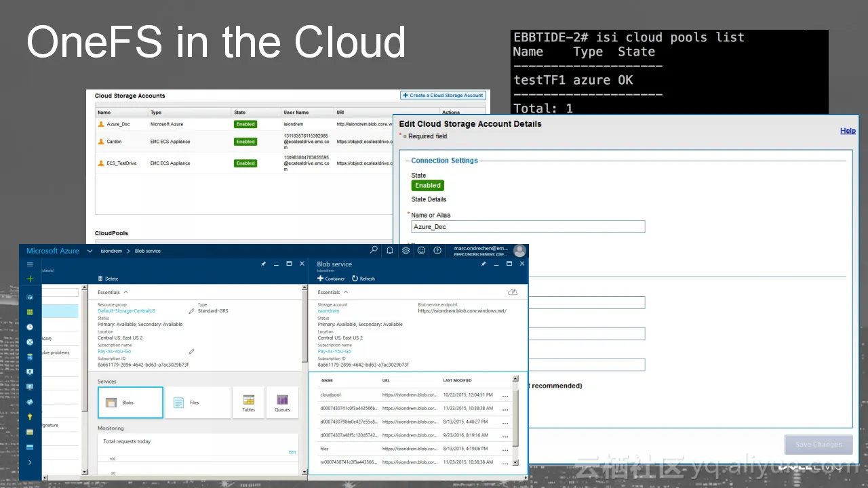Open Azure portal settings gear
Viewport: 868px width, 488px height.
[x=406, y=250]
